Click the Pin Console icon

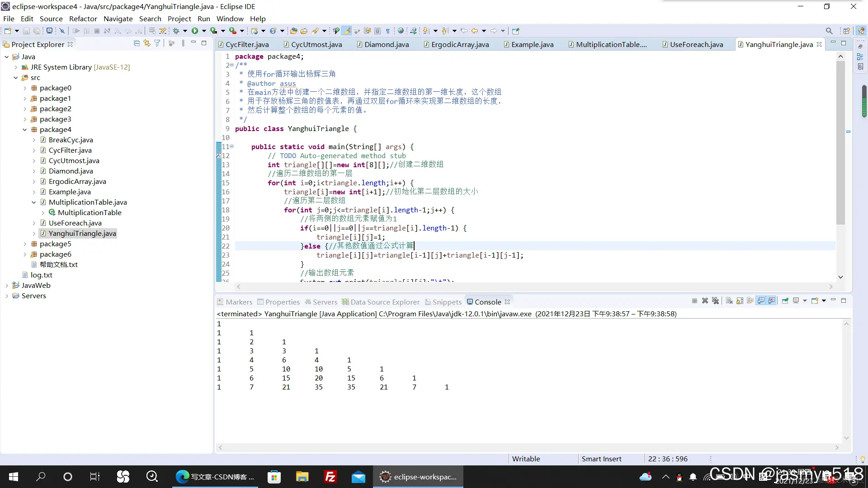[x=785, y=301]
